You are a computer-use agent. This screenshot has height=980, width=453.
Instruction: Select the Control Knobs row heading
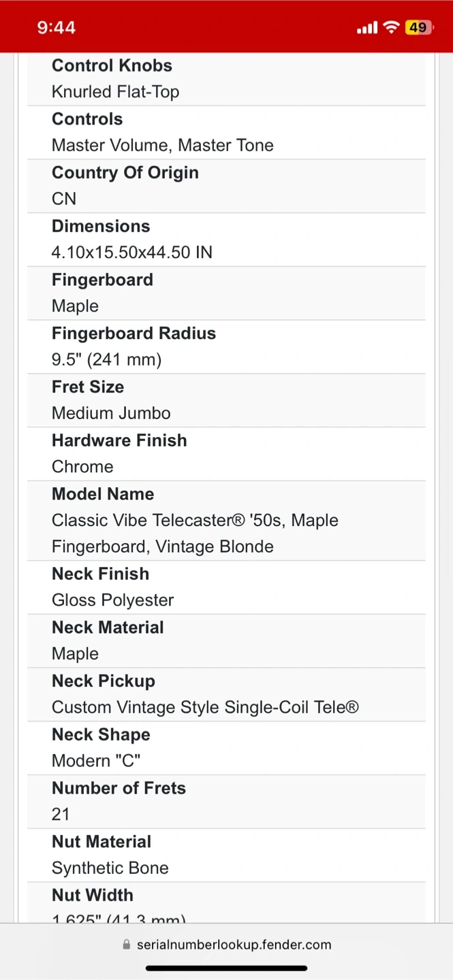pyautogui.click(x=112, y=65)
